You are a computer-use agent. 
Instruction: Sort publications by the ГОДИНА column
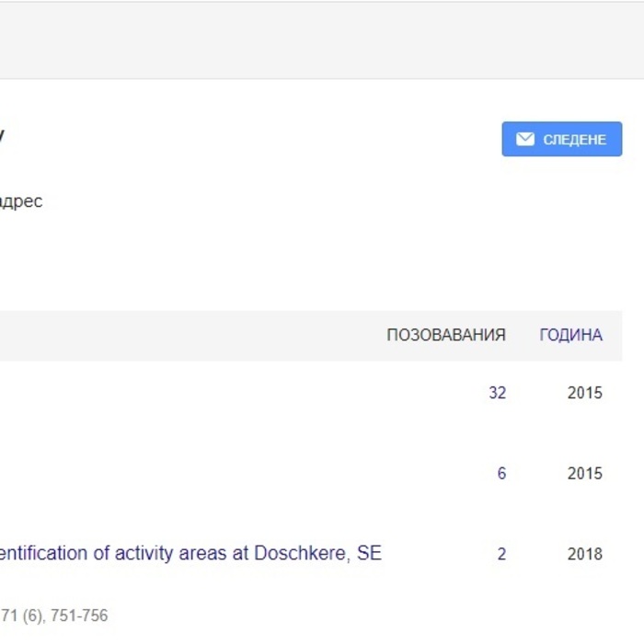570,335
